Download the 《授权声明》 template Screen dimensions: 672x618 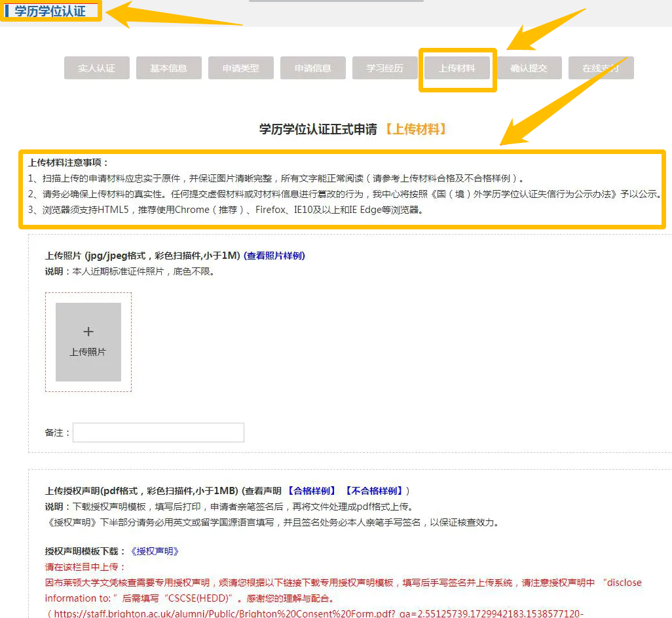(x=154, y=551)
